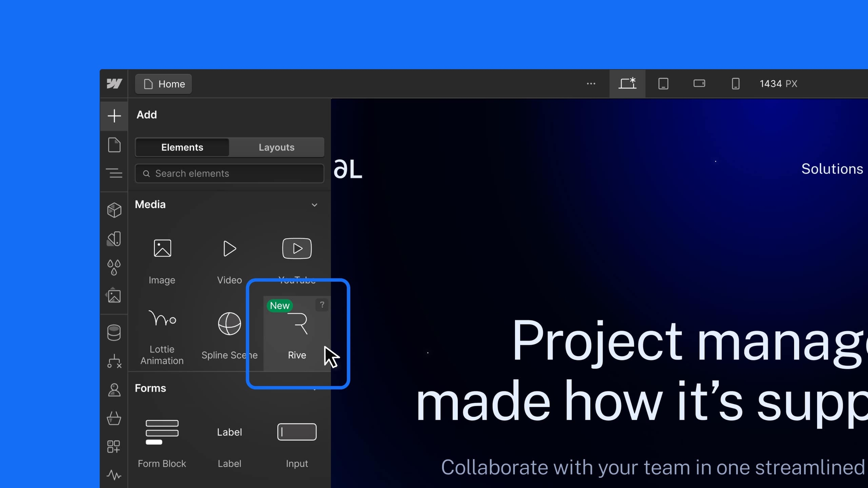Open the three-dots more options menu

[591, 83]
